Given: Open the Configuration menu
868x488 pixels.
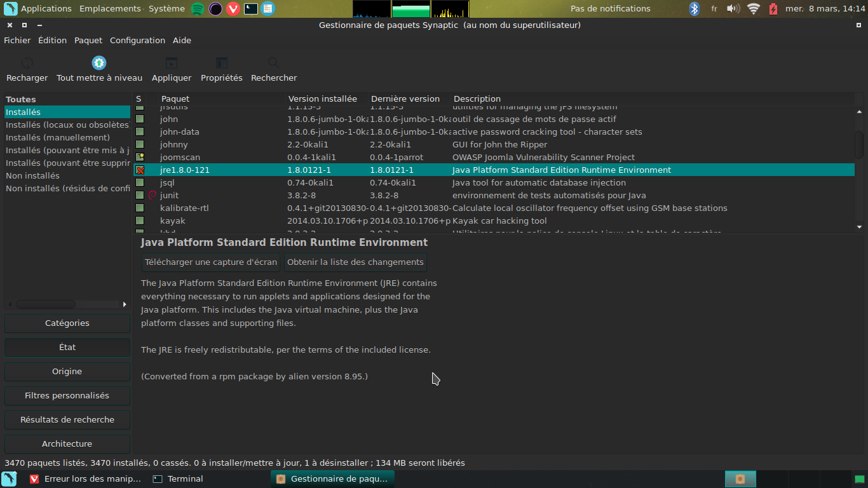Looking at the screenshot, I should (x=137, y=40).
